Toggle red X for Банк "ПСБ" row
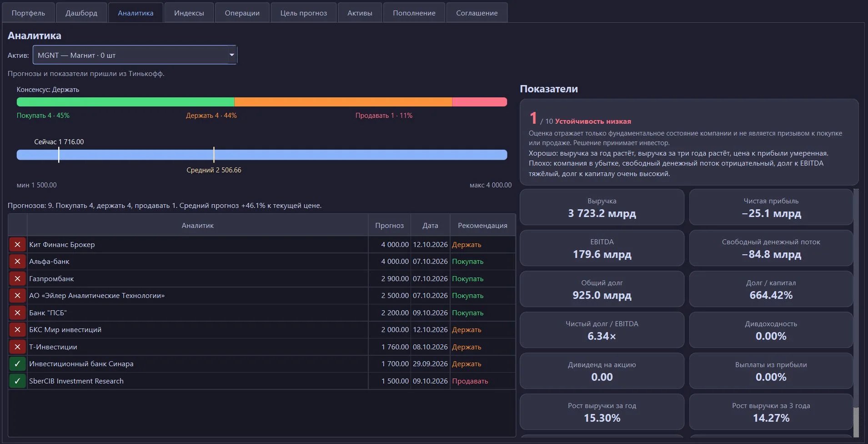 coord(17,313)
